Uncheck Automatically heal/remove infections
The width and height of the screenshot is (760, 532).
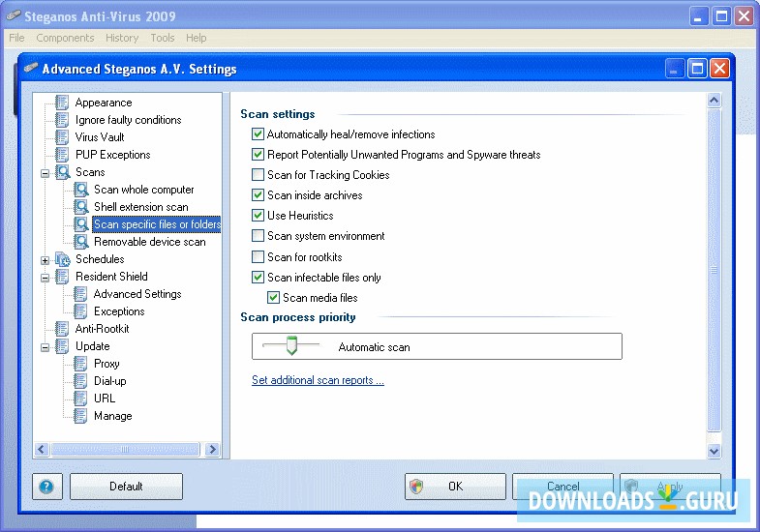click(x=258, y=134)
